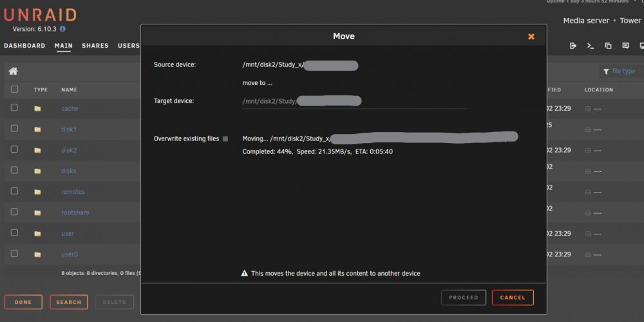Check the user0 row checkbox

(14, 254)
